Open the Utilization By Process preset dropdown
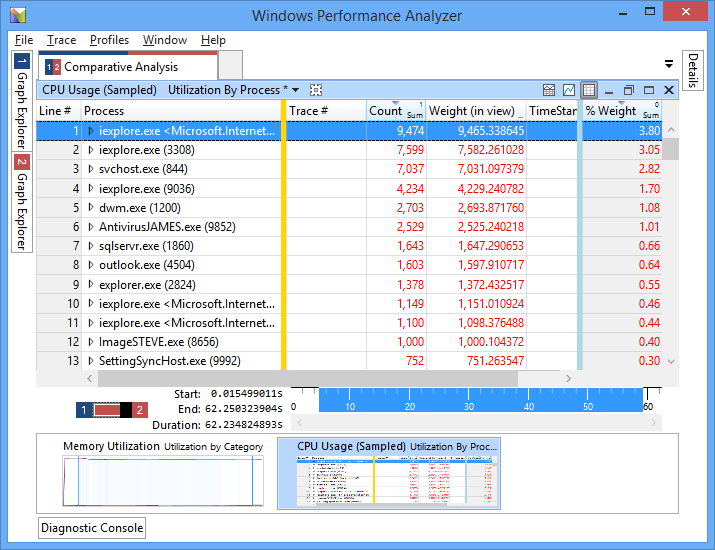The height and width of the screenshot is (550, 715). pyautogui.click(x=234, y=90)
